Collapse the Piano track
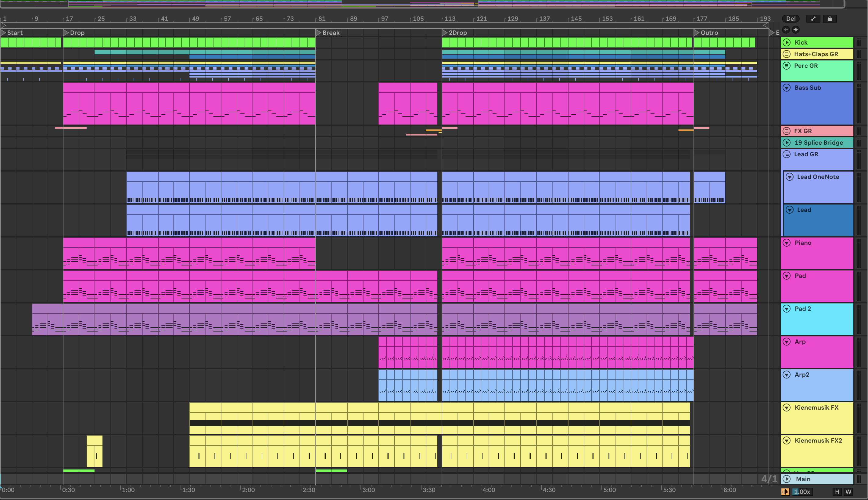Screen dimensions: 868x500 (x=787, y=243)
